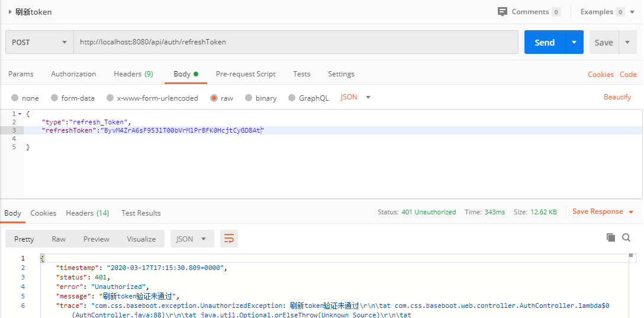The height and width of the screenshot is (318, 644).
Task: Switch response view to Raw
Action: point(59,239)
